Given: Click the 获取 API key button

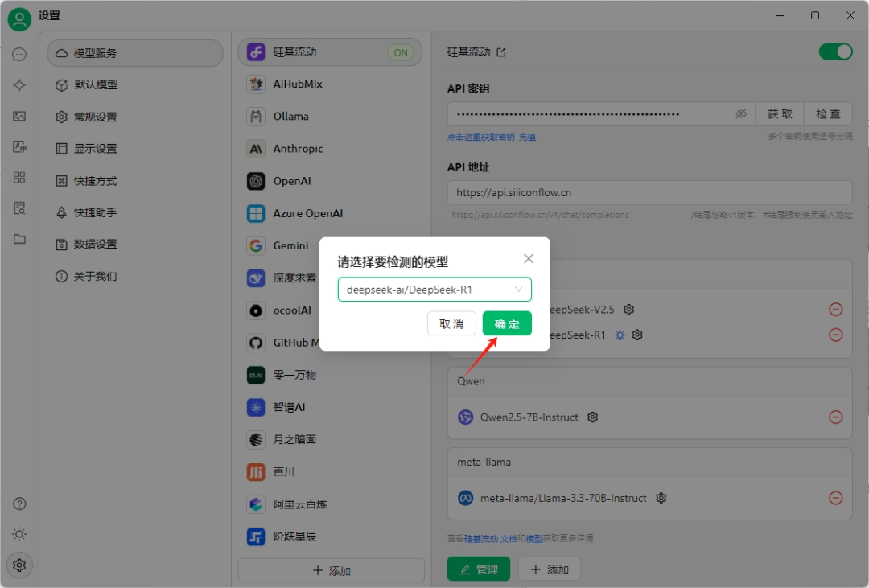Looking at the screenshot, I should point(780,114).
